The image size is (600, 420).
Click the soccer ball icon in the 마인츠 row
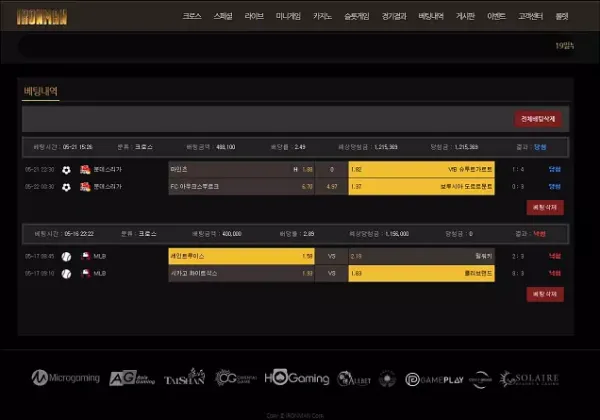pos(66,170)
